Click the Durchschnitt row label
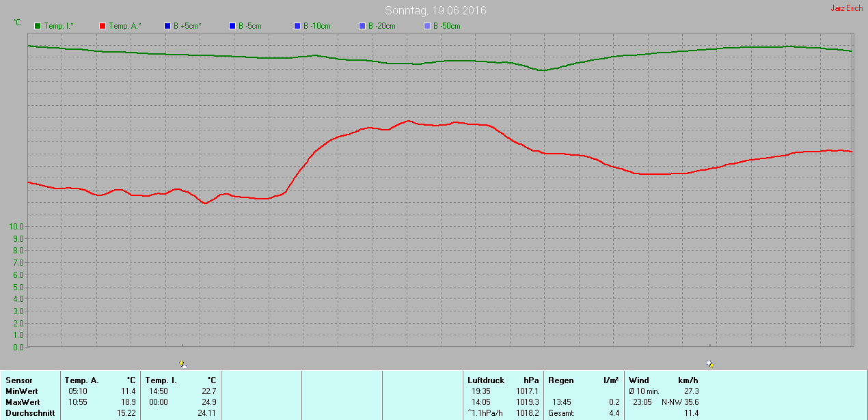 tap(30, 413)
